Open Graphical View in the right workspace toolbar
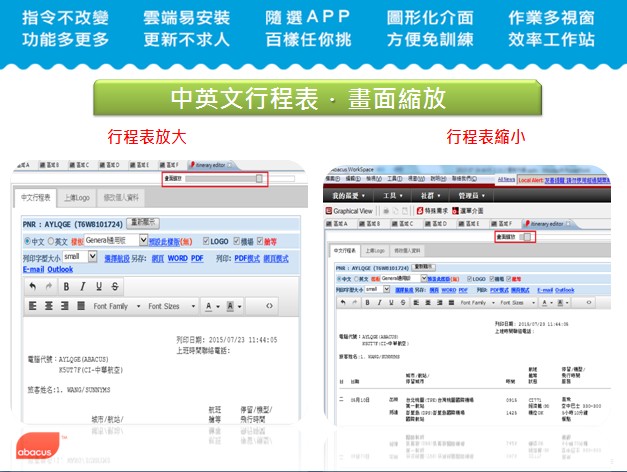This screenshot has width=627, height=472. click(351, 211)
